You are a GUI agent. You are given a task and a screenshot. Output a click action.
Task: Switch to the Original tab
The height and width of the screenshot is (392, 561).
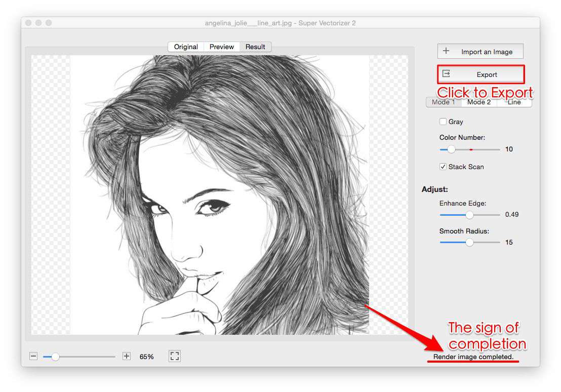[x=185, y=47]
